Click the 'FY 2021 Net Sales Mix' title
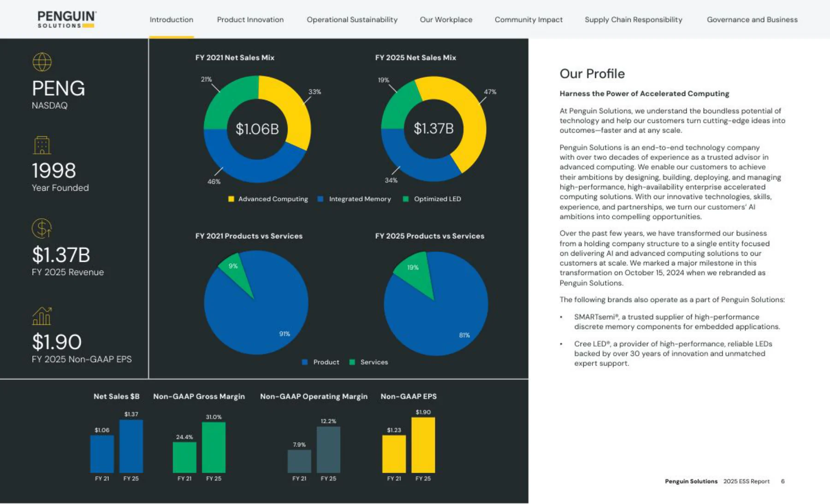 tap(235, 58)
